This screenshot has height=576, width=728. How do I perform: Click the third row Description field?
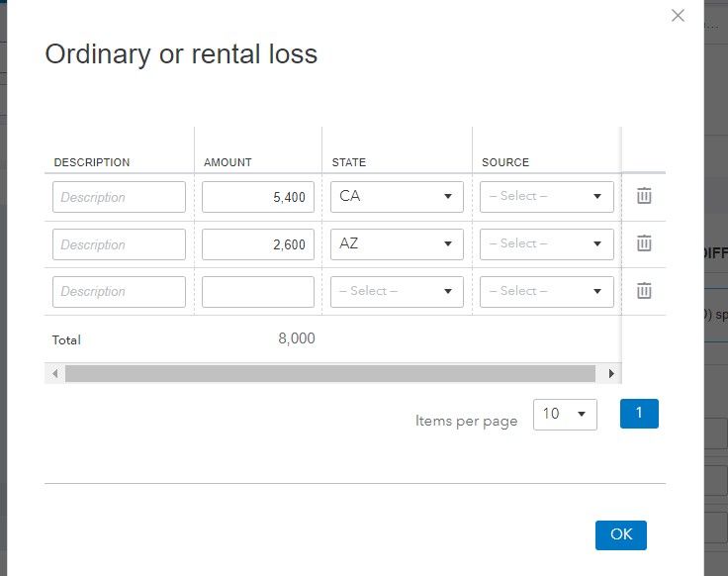coord(119,292)
